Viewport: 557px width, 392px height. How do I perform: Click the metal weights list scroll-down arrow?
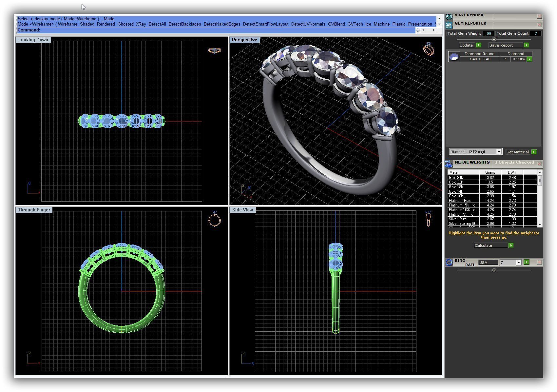(540, 225)
